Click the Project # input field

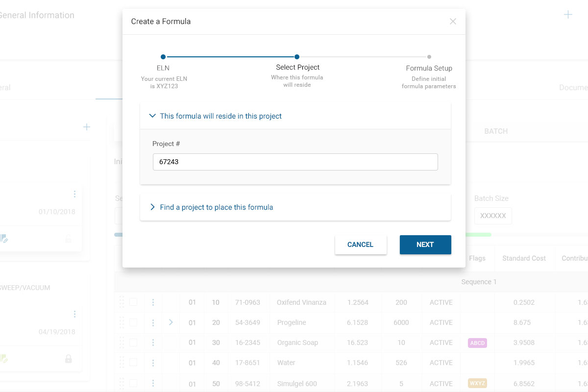click(295, 162)
